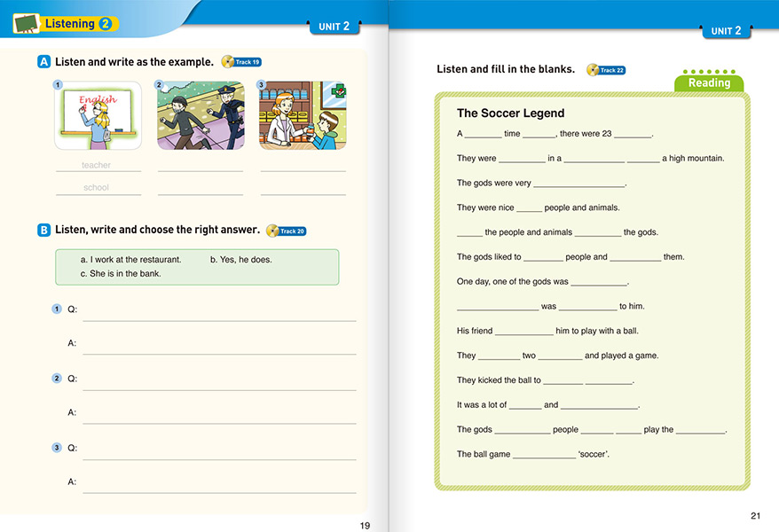Select the green Reading tab
Viewport: 779px width, 532px height.
click(x=709, y=82)
